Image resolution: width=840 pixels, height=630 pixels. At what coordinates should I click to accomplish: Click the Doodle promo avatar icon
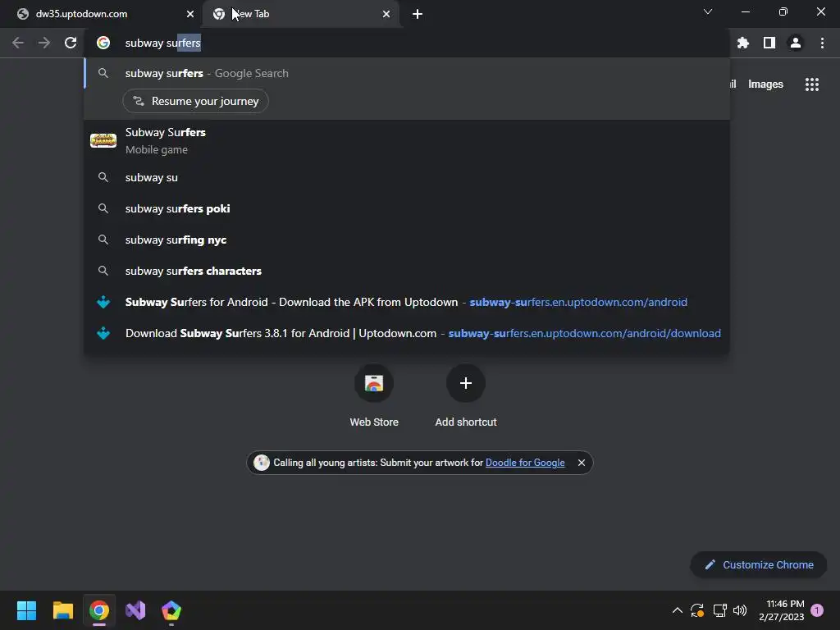coord(262,463)
